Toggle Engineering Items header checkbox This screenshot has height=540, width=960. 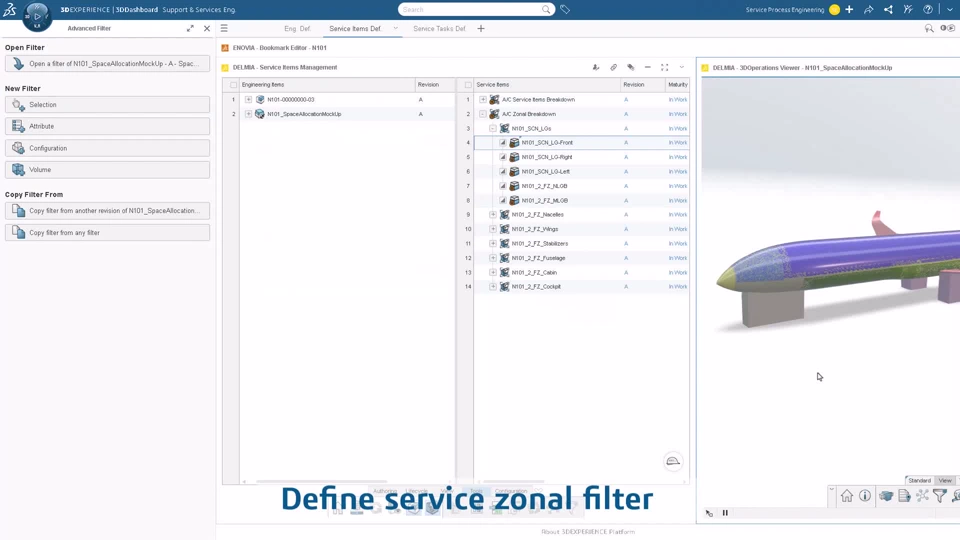coord(233,85)
